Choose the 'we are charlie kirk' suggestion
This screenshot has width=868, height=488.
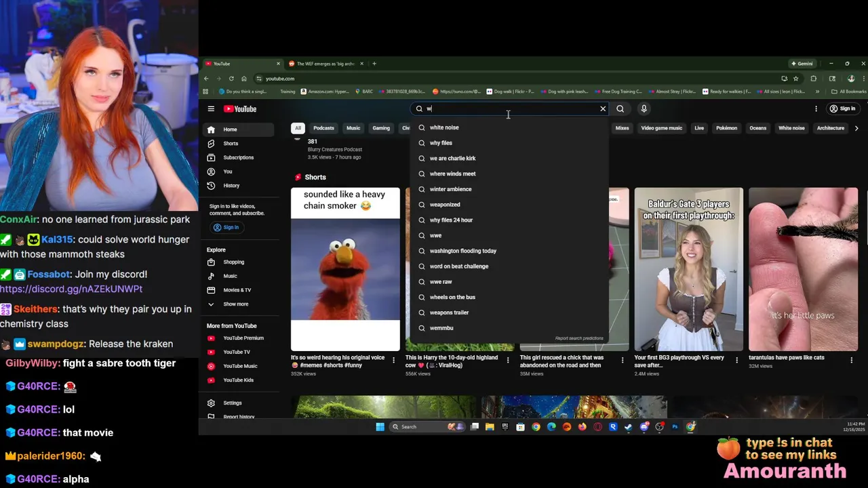coord(509,159)
